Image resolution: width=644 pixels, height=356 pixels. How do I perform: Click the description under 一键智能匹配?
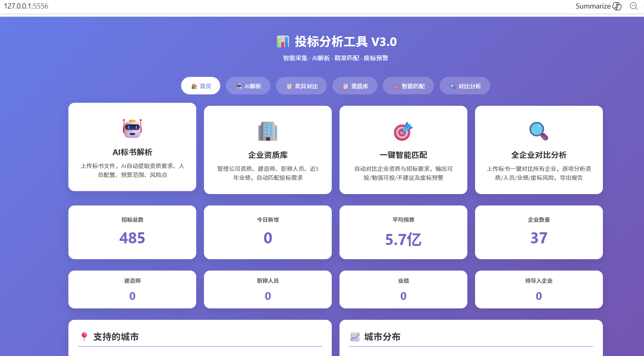click(403, 173)
